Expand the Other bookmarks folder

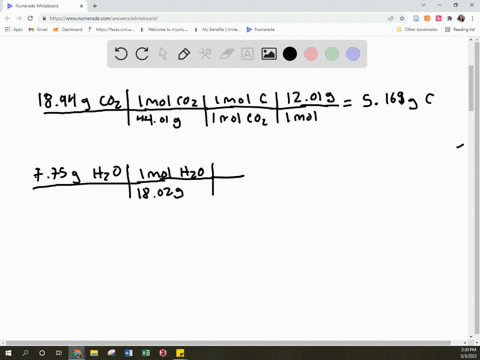coord(417,29)
